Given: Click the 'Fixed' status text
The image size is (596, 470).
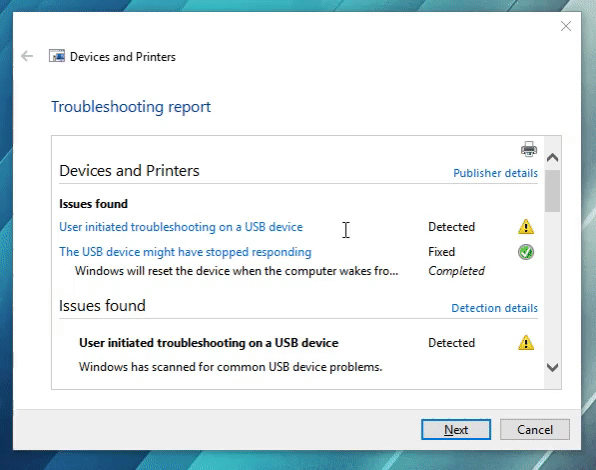Looking at the screenshot, I should coord(441,252).
